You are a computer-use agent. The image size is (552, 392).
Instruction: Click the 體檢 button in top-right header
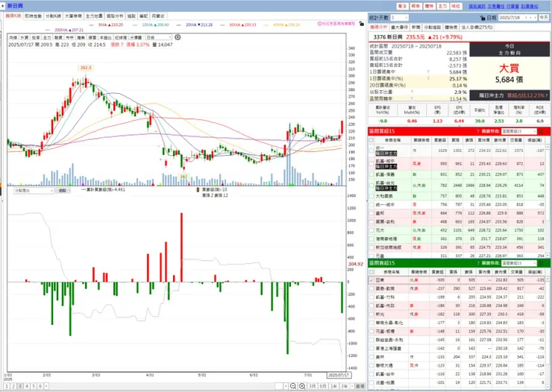click(x=429, y=6)
